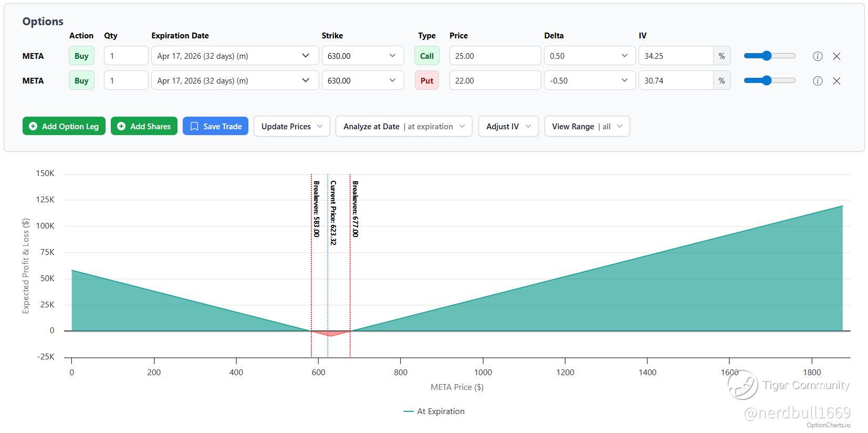Open the 630.00 strike dropdown for Put
868x433 pixels.
(x=362, y=81)
